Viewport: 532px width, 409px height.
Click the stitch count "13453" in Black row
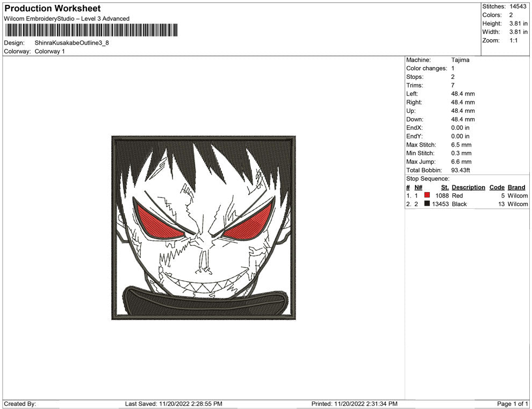pyautogui.click(x=440, y=204)
